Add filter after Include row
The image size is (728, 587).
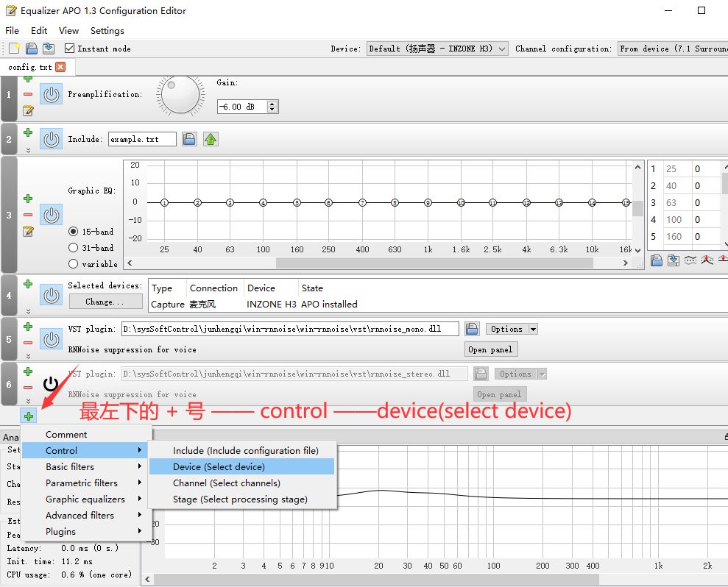point(28,132)
